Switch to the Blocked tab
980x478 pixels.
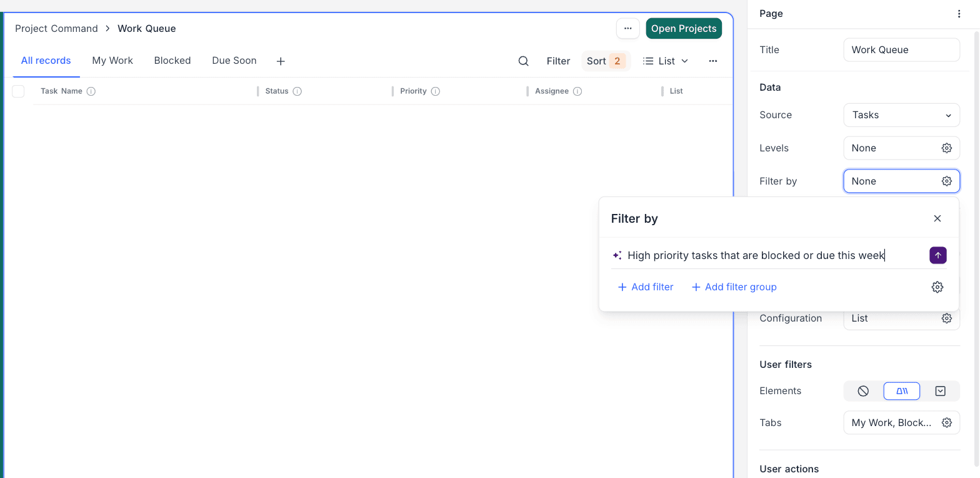(172, 61)
